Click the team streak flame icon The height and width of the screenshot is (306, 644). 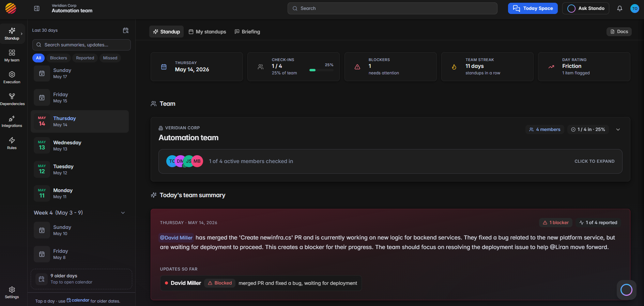[454, 67]
